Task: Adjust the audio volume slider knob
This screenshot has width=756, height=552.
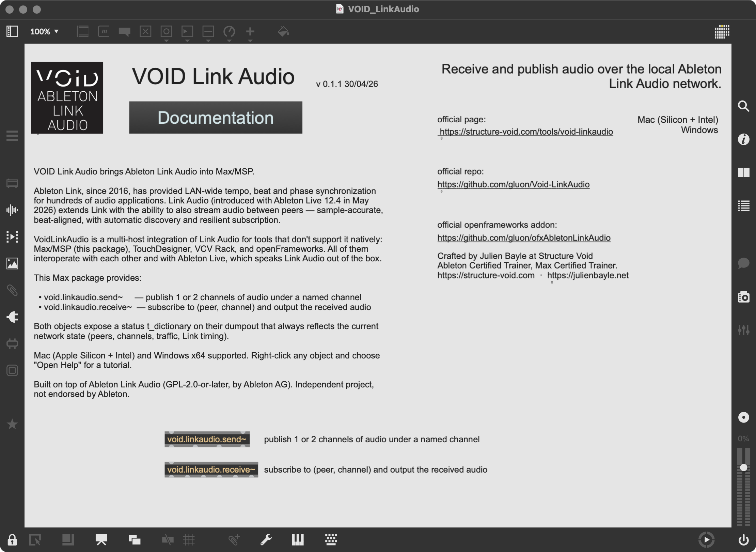Action: (743, 467)
